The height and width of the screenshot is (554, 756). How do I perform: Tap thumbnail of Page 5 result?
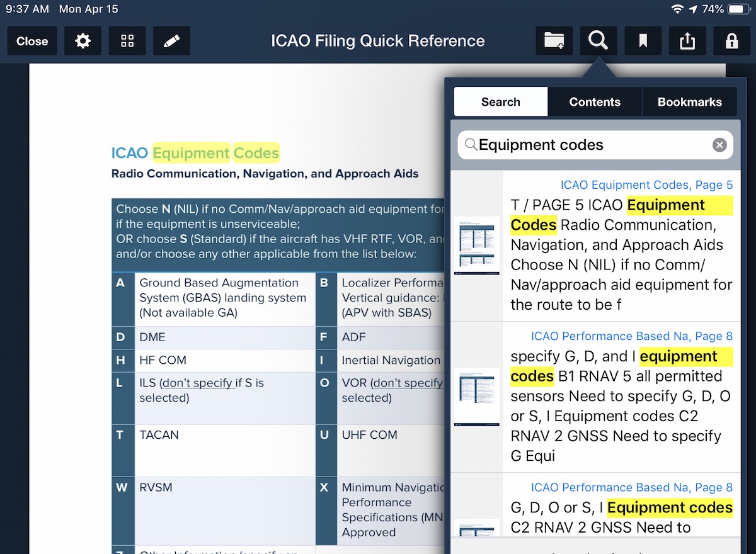(476, 246)
